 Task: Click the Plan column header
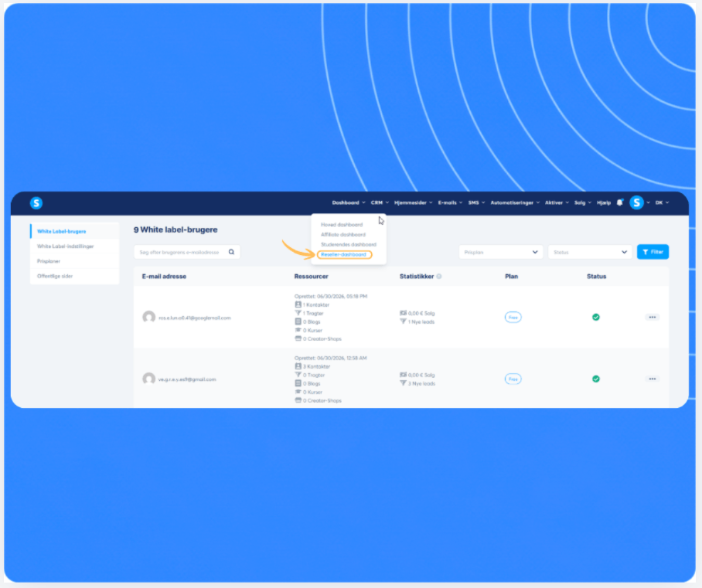click(511, 277)
